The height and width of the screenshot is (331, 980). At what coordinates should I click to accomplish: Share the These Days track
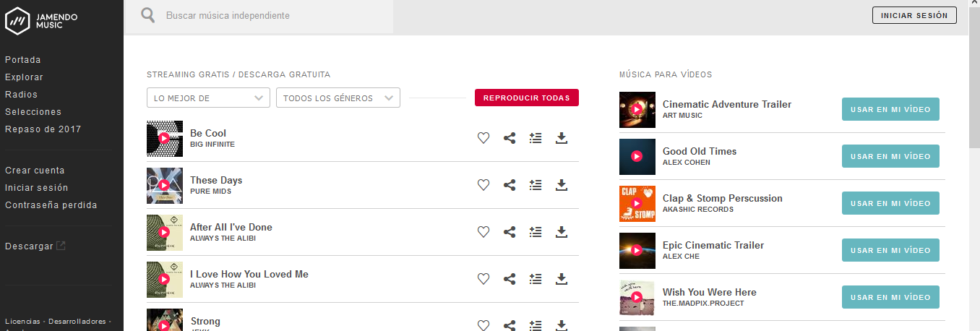pyautogui.click(x=510, y=185)
